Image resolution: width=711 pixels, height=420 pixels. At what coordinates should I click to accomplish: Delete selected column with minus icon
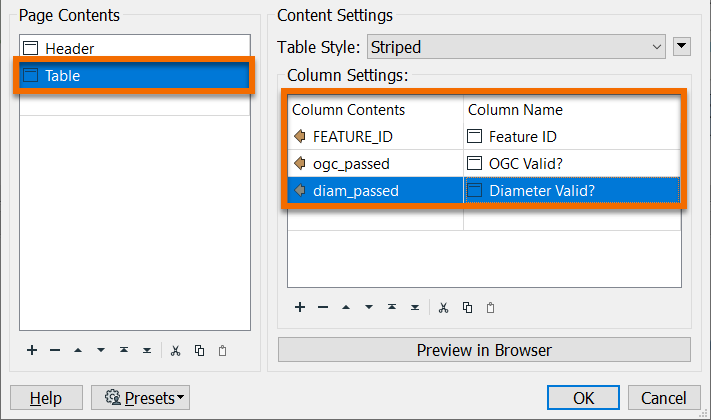(323, 308)
